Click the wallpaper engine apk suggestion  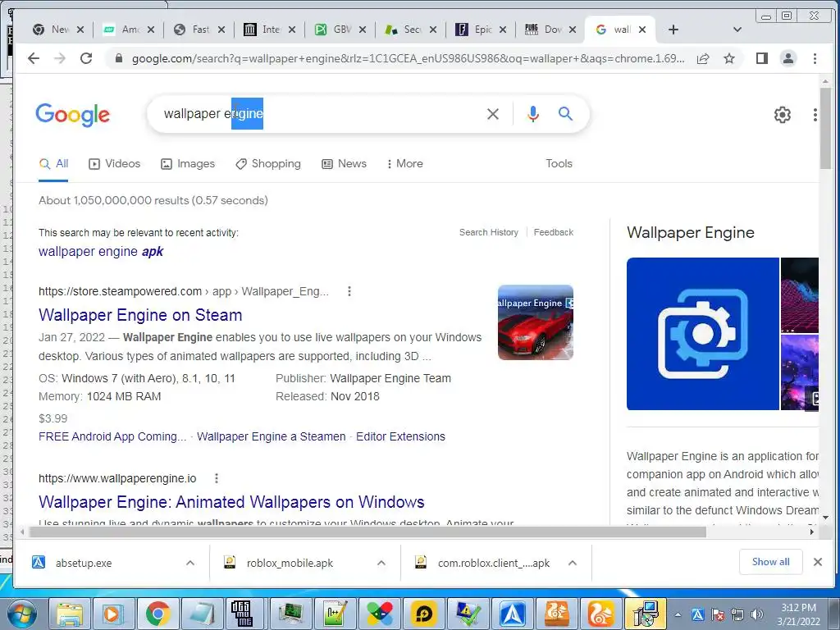click(101, 251)
